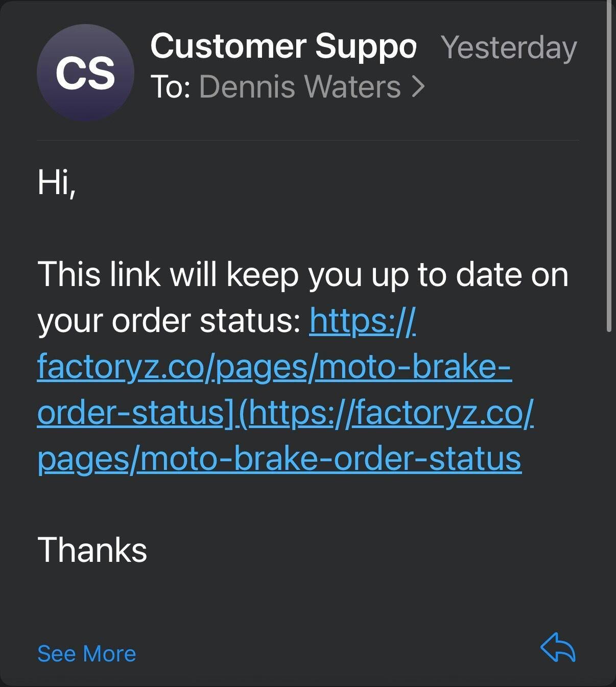Expand recipient details chevron beside Dennis Waters
616x687 pixels.
click(x=418, y=87)
